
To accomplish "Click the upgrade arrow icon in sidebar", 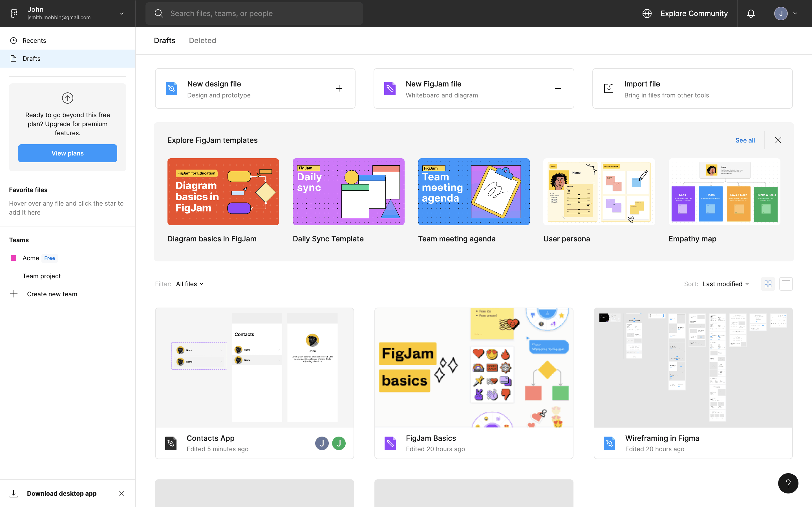I will coord(67,98).
